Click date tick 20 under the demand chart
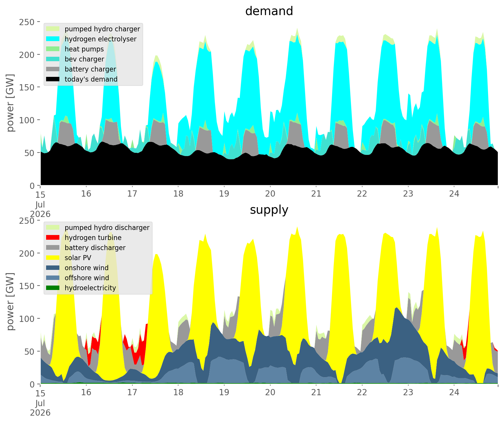 click(270, 194)
